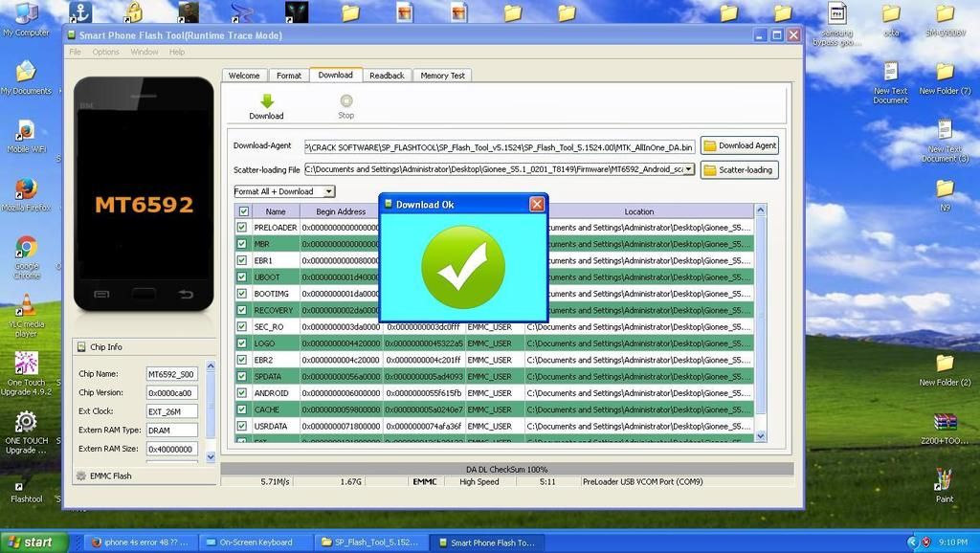
Task: Click the ANDROID partition name cell
Action: 275,393
